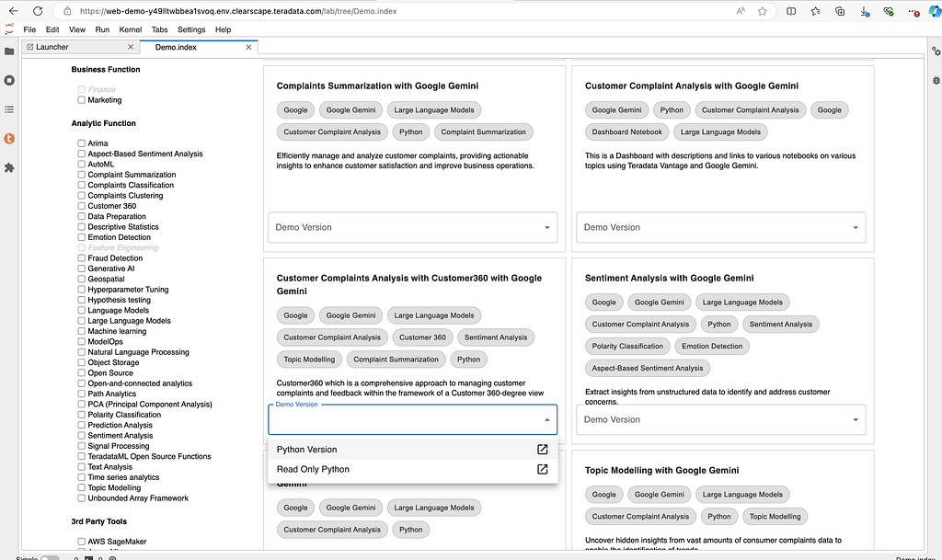The image size is (942, 560).
Task: Click the browser back arrow
Action: 13,11
